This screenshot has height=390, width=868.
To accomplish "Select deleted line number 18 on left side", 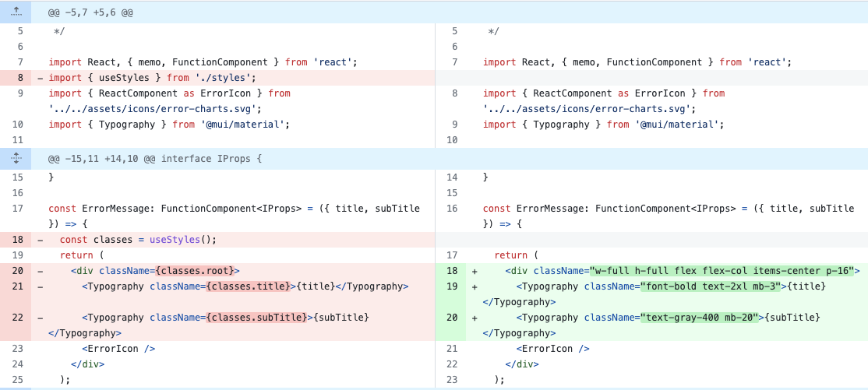I will pyautogui.click(x=19, y=240).
